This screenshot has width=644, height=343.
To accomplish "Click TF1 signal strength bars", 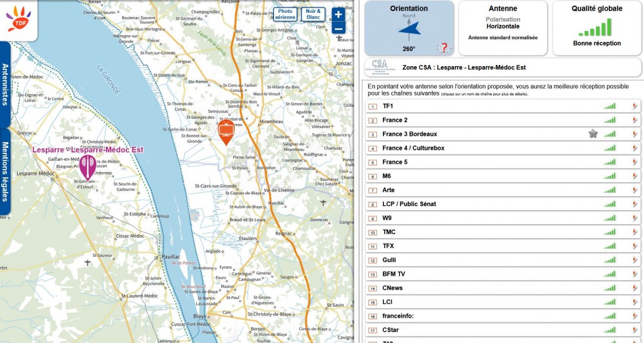I will pyautogui.click(x=610, y=106).
